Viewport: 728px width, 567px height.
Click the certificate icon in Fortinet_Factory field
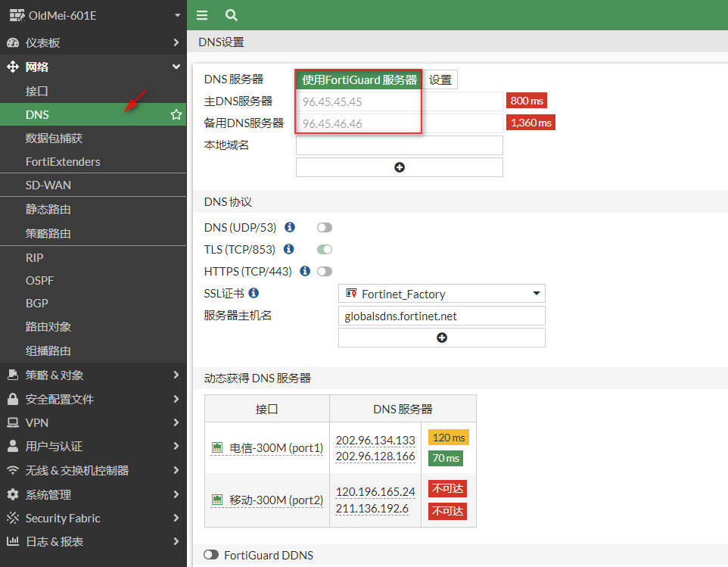[x=351, y=294]
